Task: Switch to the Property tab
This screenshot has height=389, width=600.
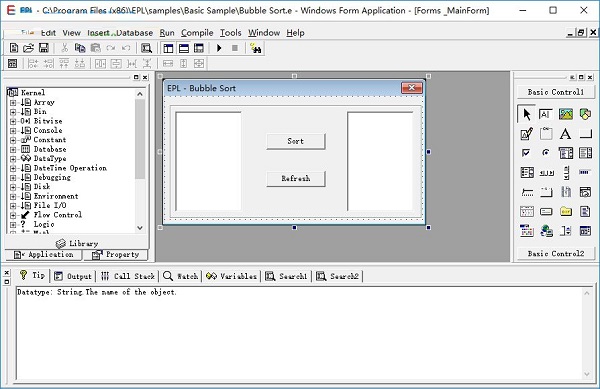Action: click(x=116, y=255)
